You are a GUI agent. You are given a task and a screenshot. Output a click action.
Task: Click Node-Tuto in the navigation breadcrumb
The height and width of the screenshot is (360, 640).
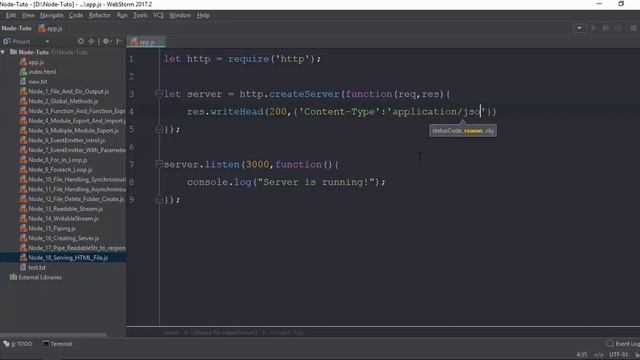pyautogui.click(x=16, y=28)
